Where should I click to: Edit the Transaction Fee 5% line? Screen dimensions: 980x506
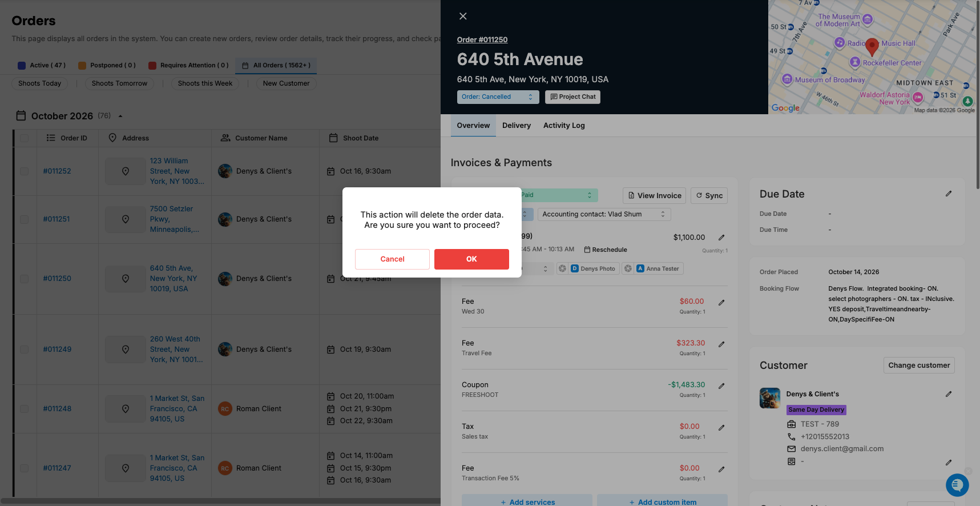click(721, 469)
